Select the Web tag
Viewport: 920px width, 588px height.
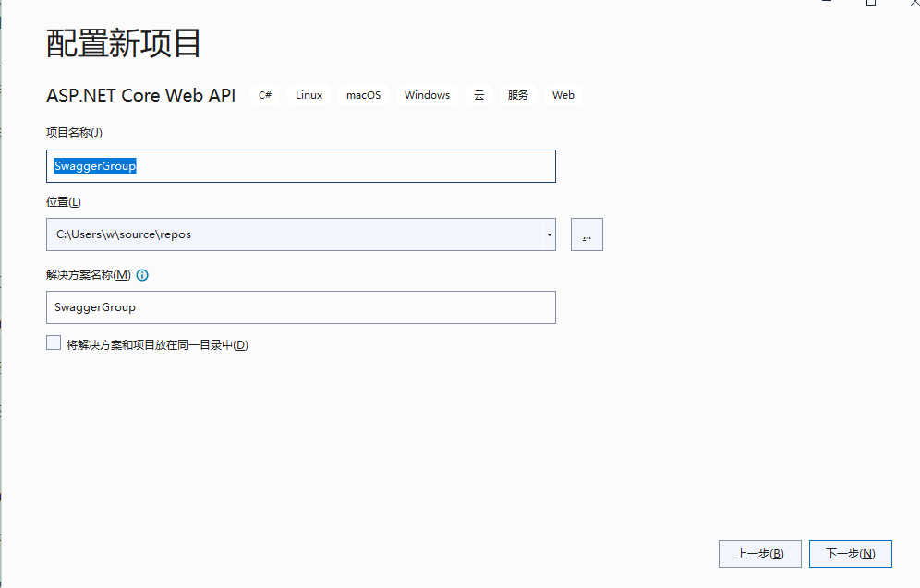tap(563, 95)
